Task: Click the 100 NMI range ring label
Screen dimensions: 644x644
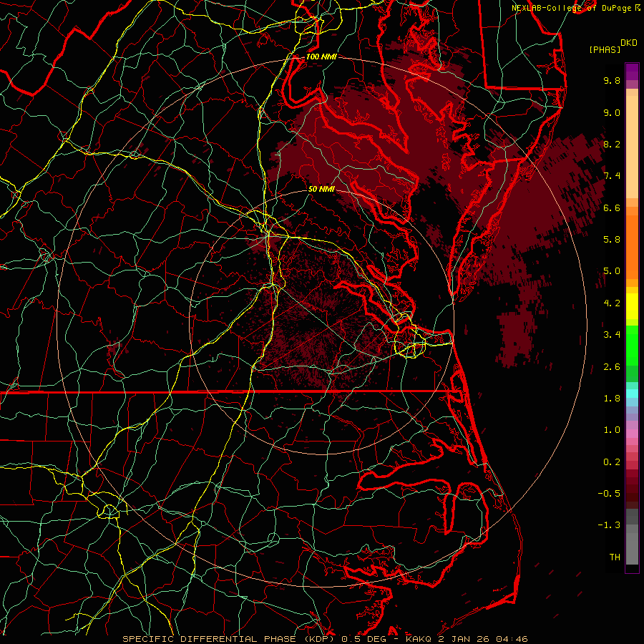Action: [x=321, y=57]
